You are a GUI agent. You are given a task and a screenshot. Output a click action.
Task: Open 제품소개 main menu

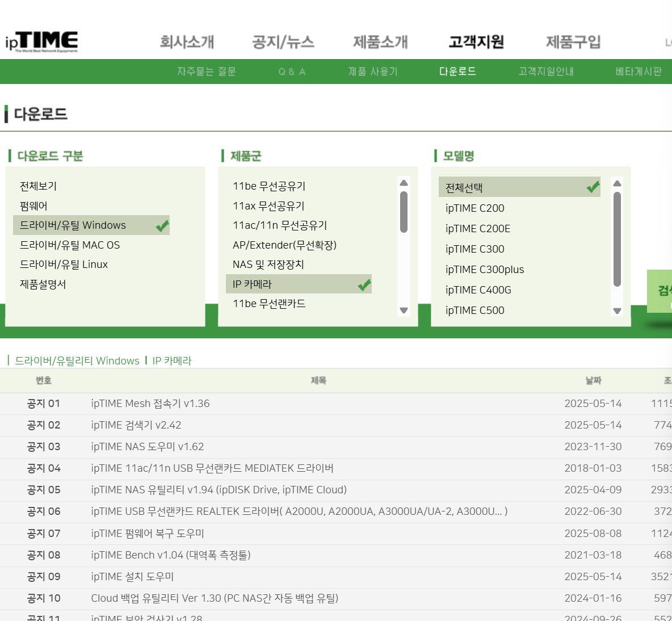pyautogui.click(x=380, y=42)
